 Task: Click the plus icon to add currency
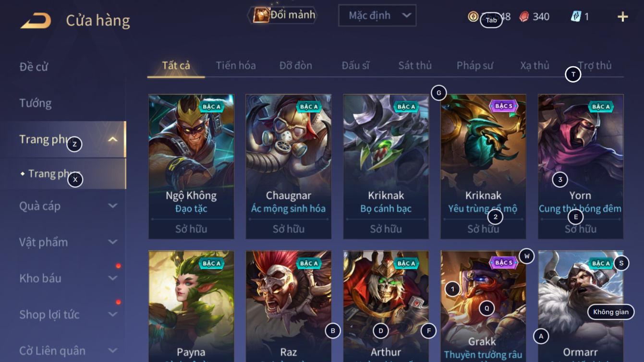pyautogui.click(x=622, y=17)
